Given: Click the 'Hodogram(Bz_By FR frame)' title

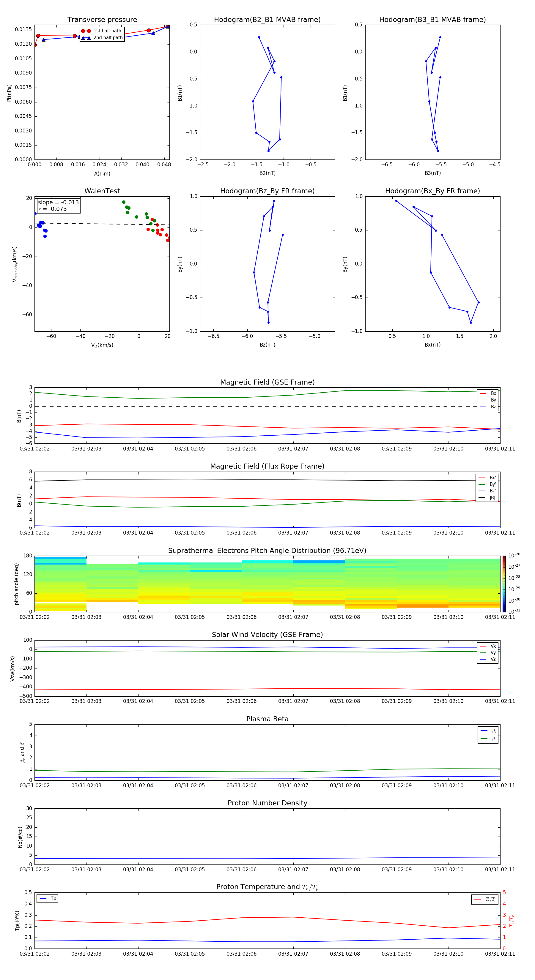Looking at the screenshot, I should (x=267, y=191).
